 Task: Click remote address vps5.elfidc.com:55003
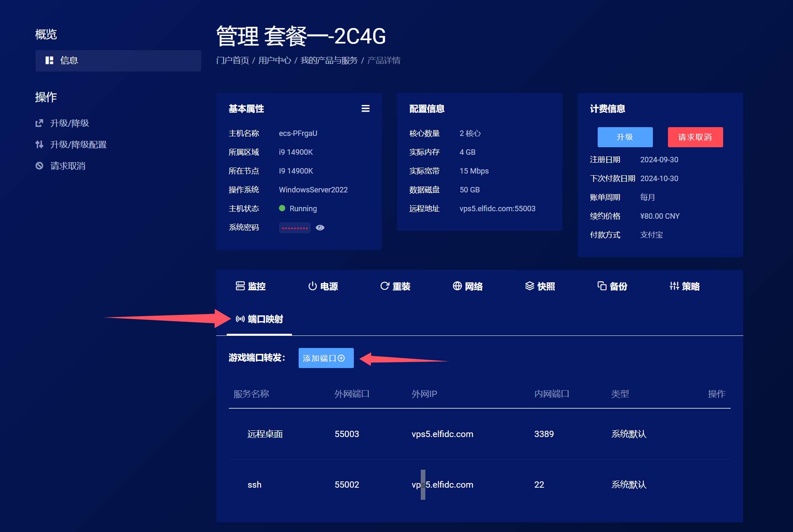click(x=497, y=209)
